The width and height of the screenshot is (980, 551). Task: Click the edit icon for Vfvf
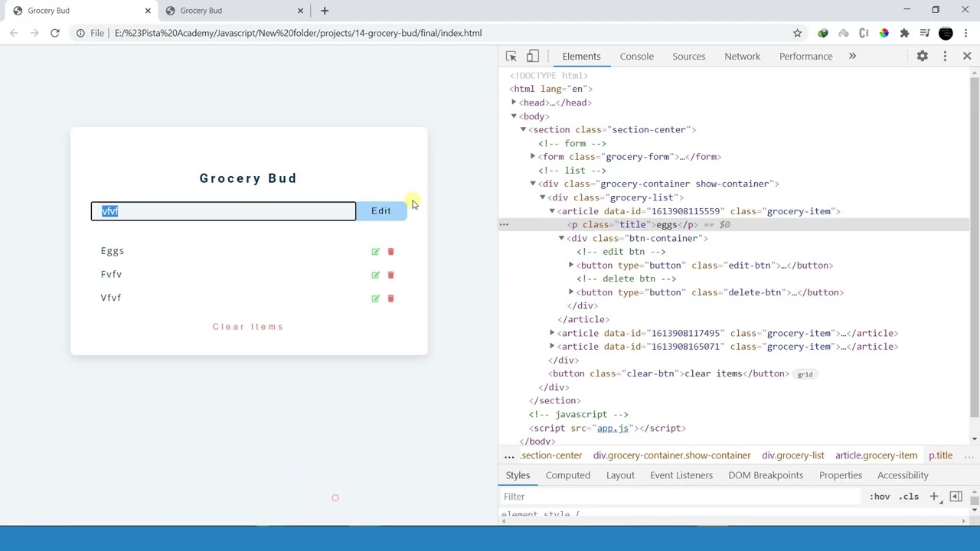[375, 298]
